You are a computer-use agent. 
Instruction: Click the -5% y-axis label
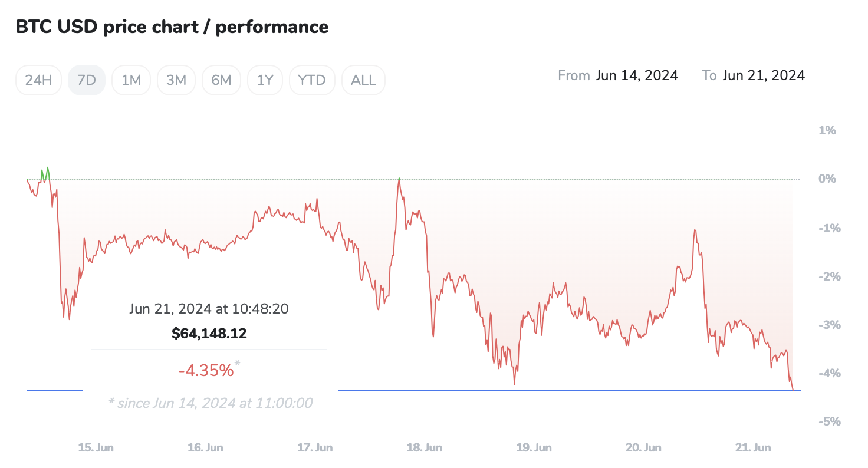click(x=826, y=422)
